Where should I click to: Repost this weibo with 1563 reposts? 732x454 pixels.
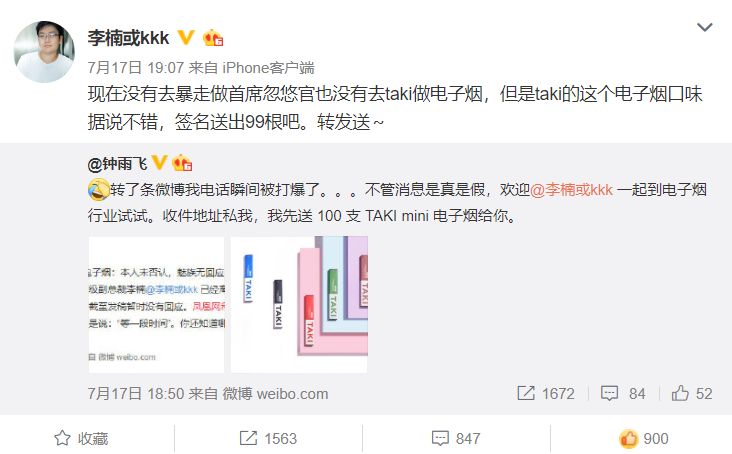(x=268, y=439)
